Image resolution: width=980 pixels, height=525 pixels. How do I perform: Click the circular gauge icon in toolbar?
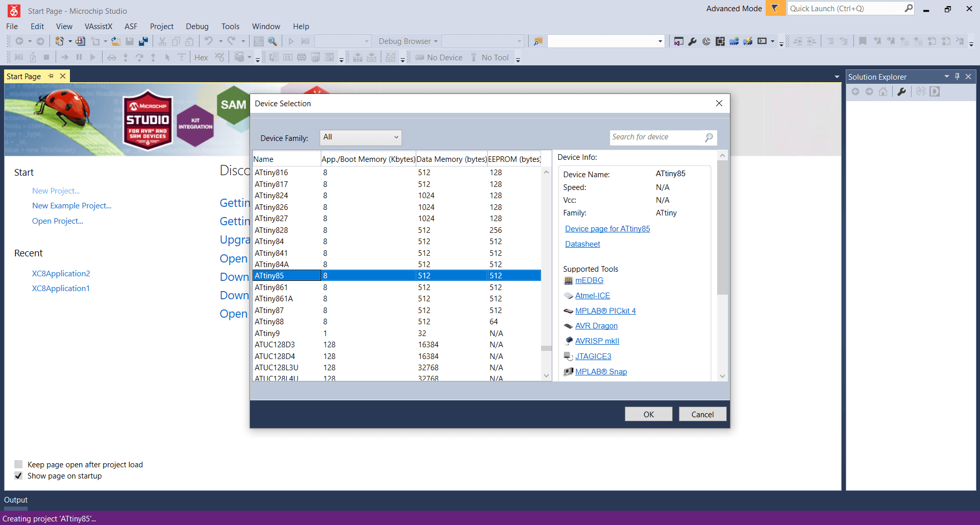pos(706,41)
